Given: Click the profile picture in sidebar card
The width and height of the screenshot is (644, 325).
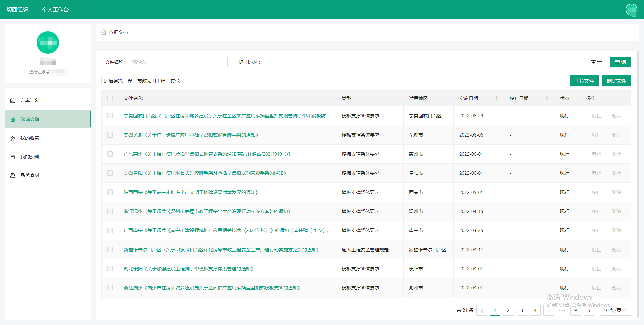Looking at the screenshot, I should coord(48,43).
